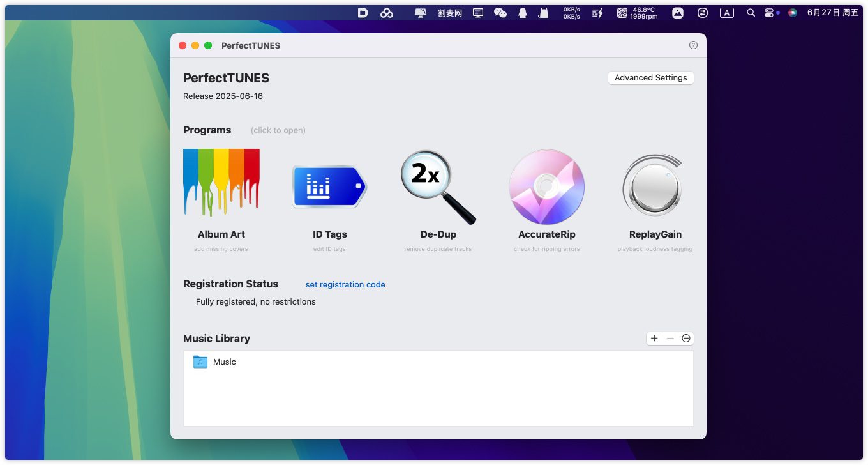
Task: Click the ReplayGain label
Action: point(655,234)
